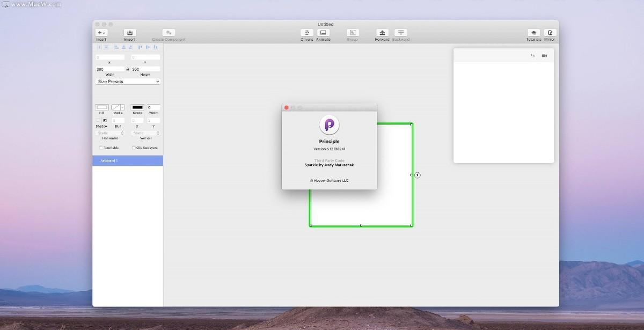Enable the Clip Sublayers checkbox
The width and height of the screenshot is (644, 330).
coord(134,148)
